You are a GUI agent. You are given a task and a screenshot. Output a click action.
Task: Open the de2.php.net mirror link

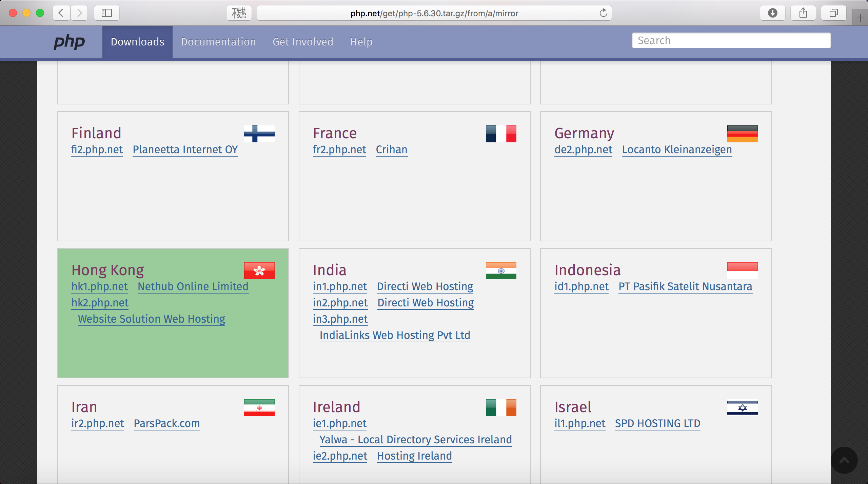coord(583,149)
